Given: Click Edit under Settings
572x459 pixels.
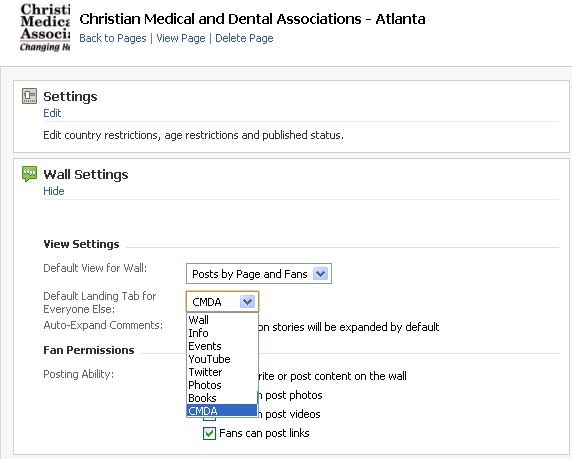Looking at the screenshot, I should (x=52, y=113).
